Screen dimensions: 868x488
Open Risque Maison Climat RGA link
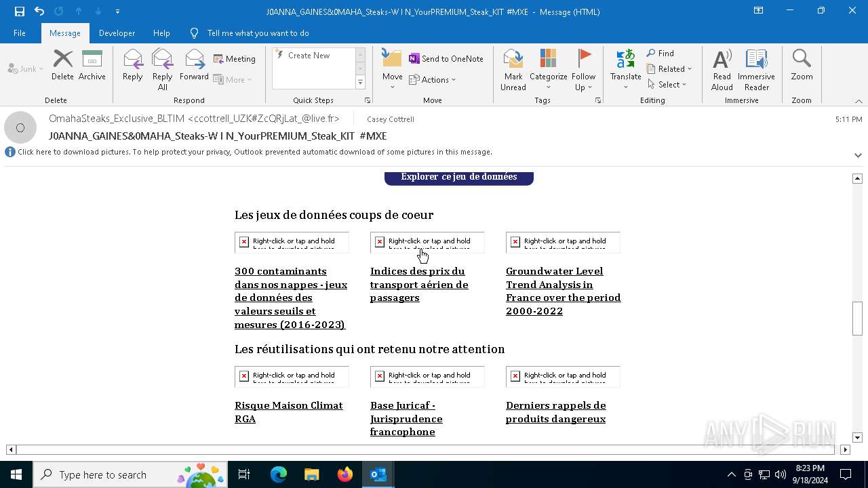(x=289, y=412)
